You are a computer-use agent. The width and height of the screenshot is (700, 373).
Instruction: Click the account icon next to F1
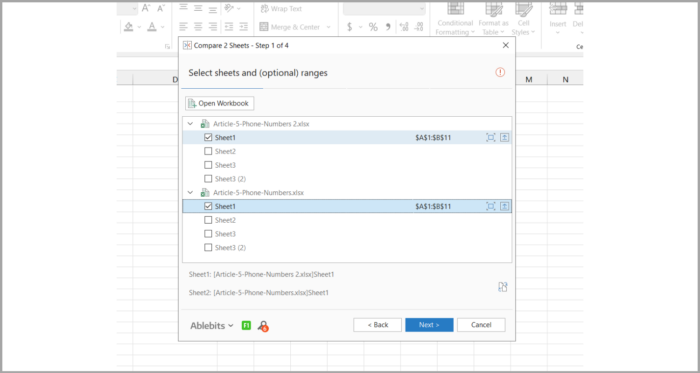(x=263, y=326)
